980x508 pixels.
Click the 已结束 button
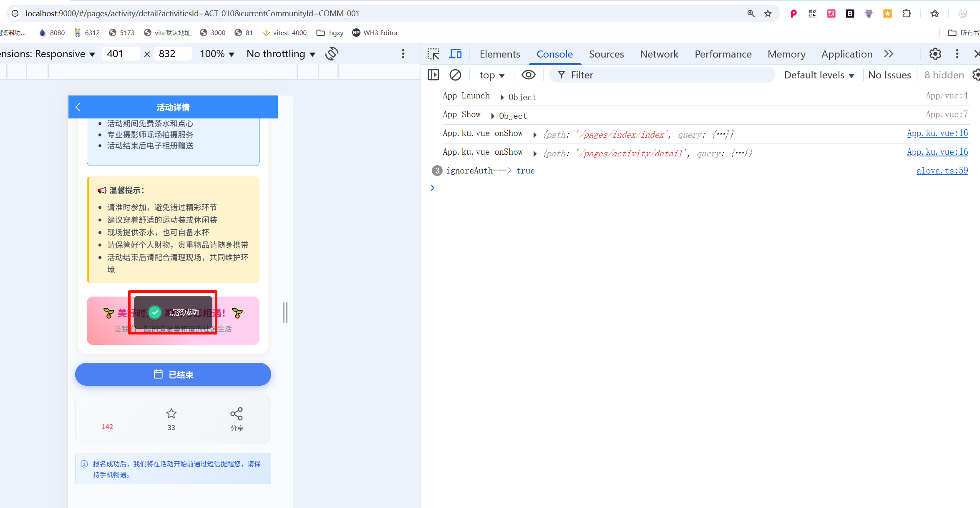[x=173, y=374]
